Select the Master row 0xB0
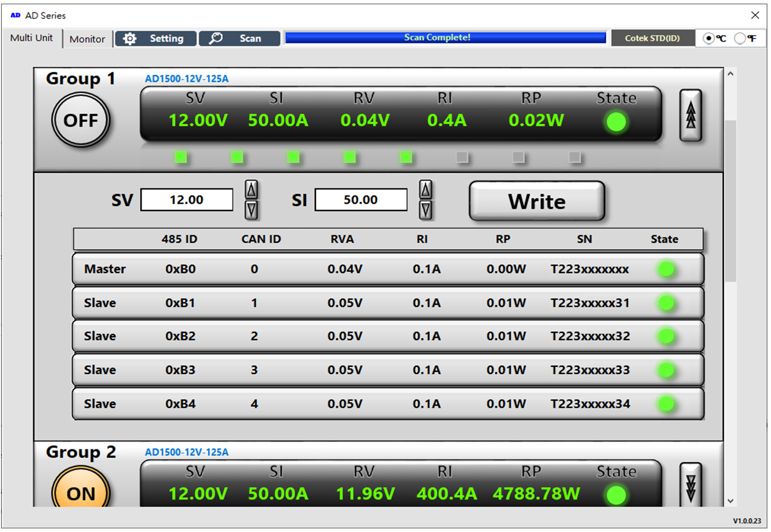This screenshot has width=771, height=532. tap(388, 269)
